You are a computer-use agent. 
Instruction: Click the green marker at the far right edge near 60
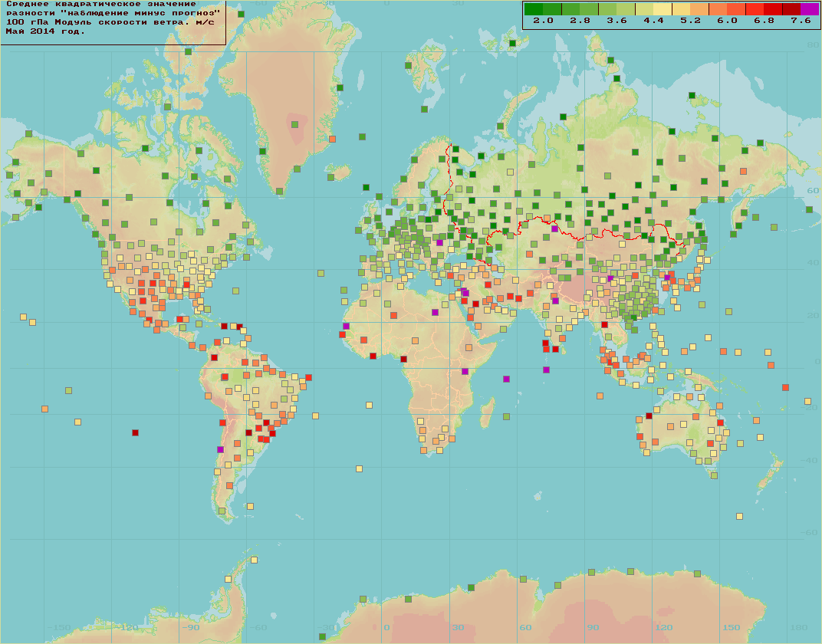tap(810, 209)
